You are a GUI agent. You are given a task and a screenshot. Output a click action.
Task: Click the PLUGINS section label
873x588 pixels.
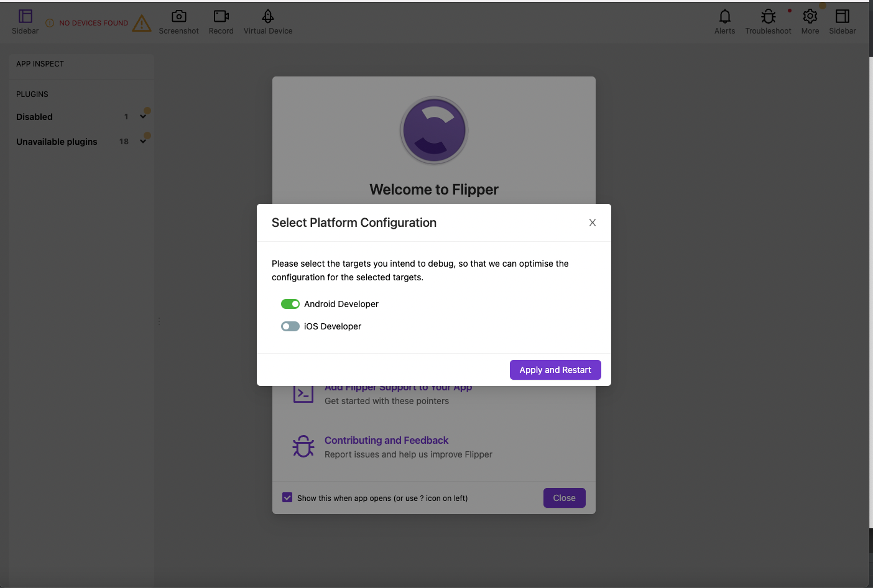[x=32, y=94]
